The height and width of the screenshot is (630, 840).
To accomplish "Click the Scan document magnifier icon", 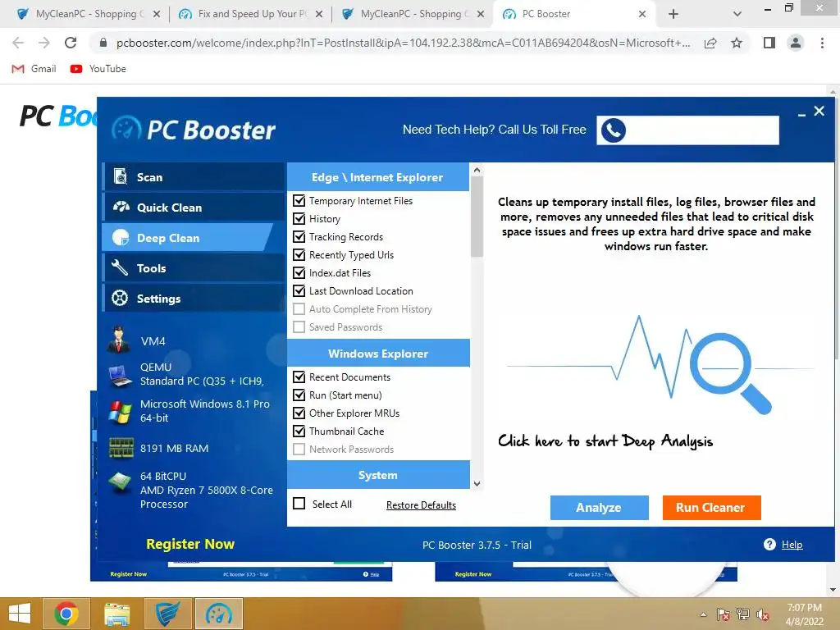I will [x=121, y=176].
